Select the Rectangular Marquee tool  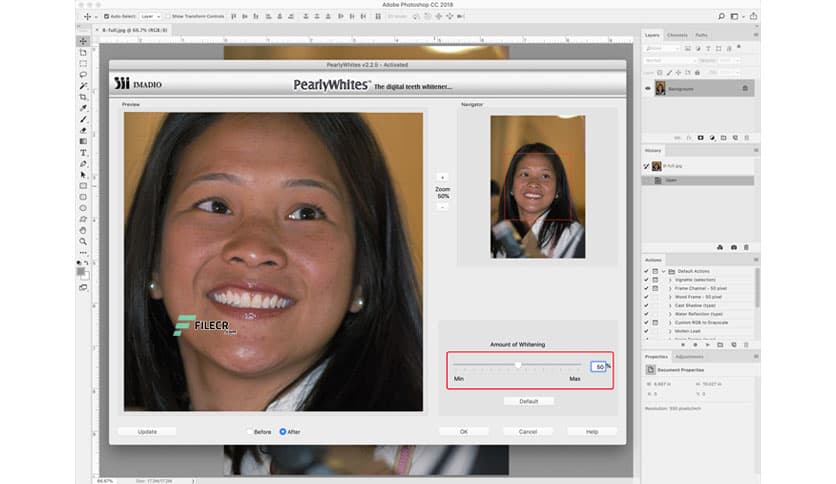point(83,63)
